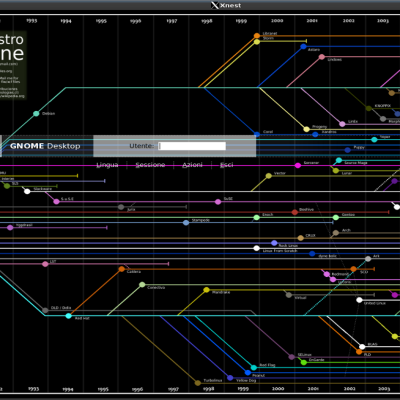
Task: Click the Stampede label on the timeline
Action: [201, 220]
